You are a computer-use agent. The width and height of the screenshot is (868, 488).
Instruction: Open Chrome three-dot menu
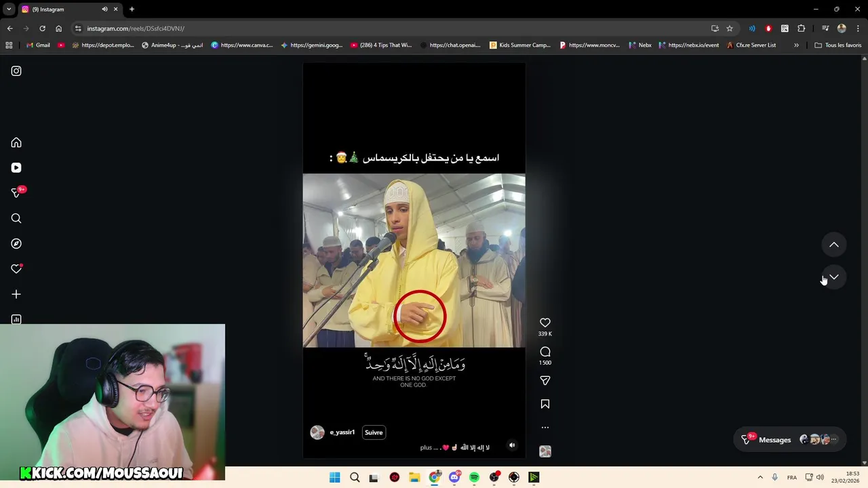click(858, 28)
